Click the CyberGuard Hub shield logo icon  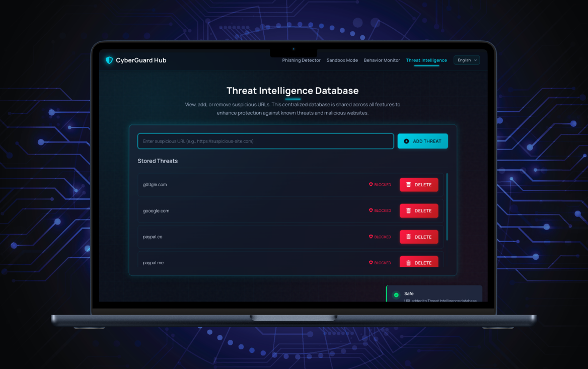(109, 60)
